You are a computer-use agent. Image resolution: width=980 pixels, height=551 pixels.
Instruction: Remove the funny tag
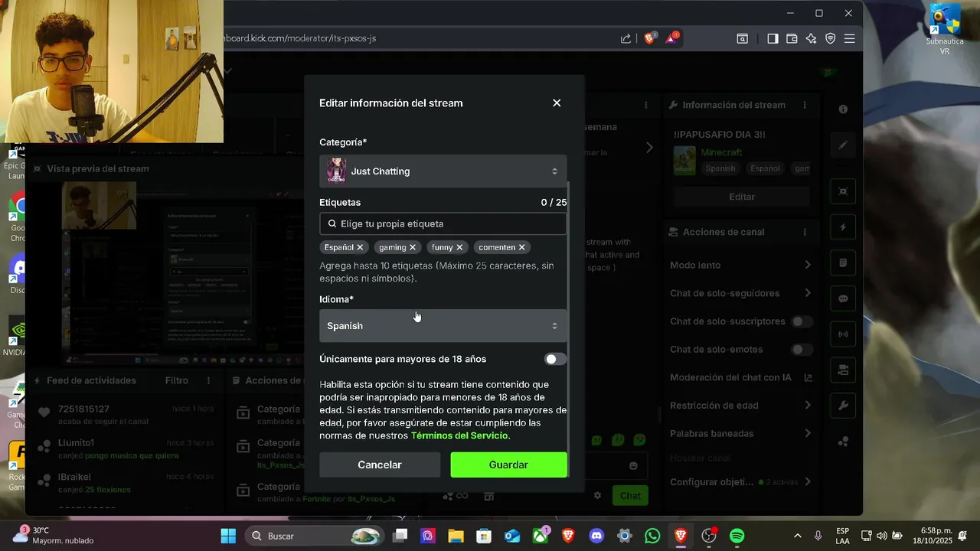coord(459,247)
